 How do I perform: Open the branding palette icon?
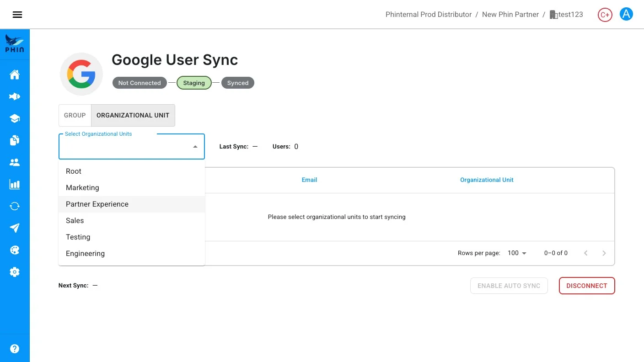point(15,250)
